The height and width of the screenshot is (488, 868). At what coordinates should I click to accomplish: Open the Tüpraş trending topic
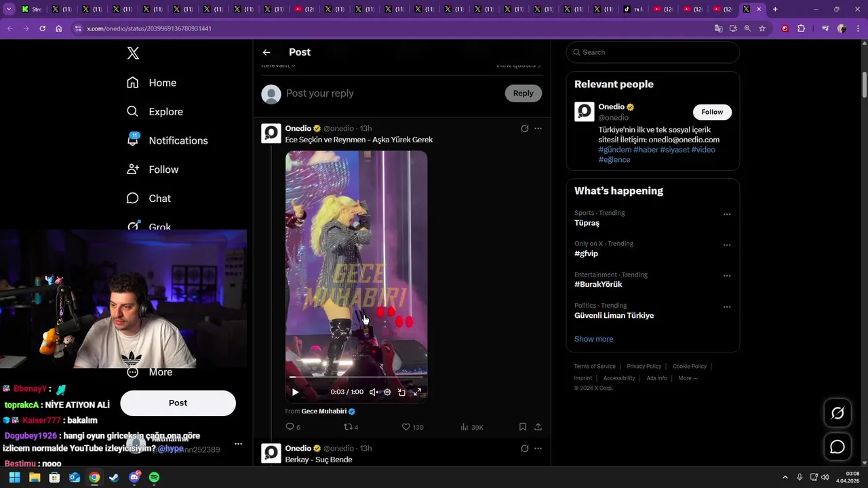(x=587, y=223)
